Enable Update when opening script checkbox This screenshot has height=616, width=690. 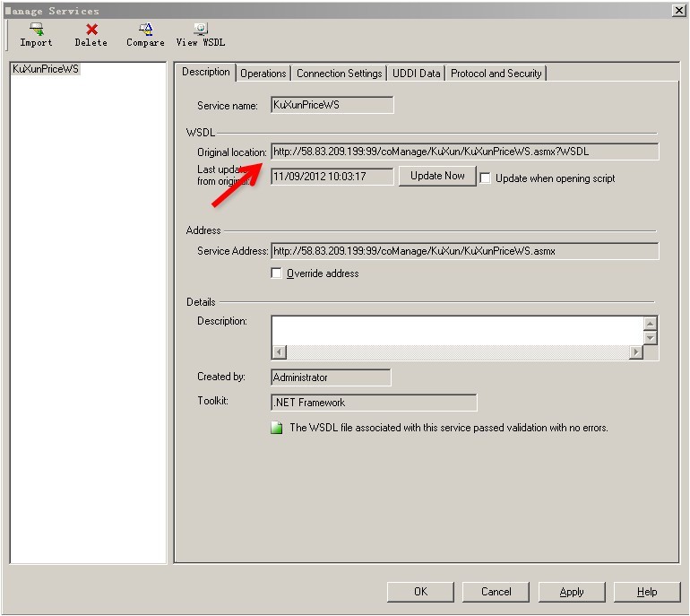[485, 178]
